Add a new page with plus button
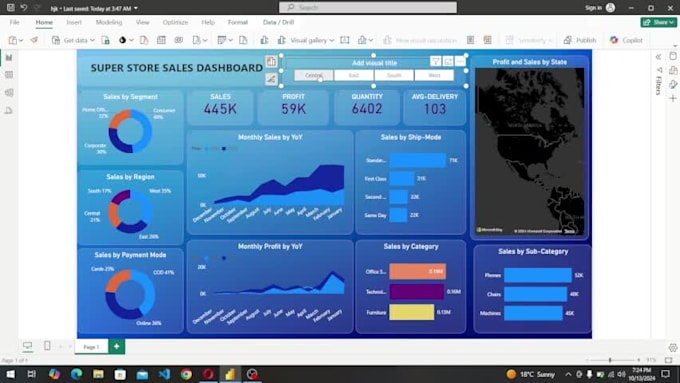The image size is (680, 383). (116, 346)
